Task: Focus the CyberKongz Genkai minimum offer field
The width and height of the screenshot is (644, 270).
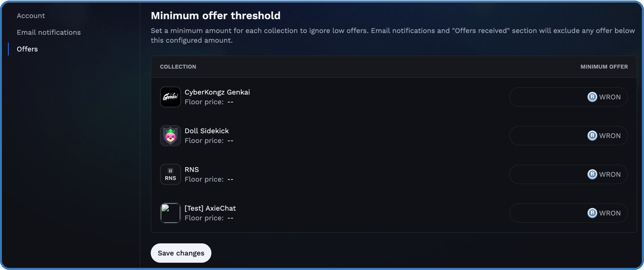Action: click(568, 97)
